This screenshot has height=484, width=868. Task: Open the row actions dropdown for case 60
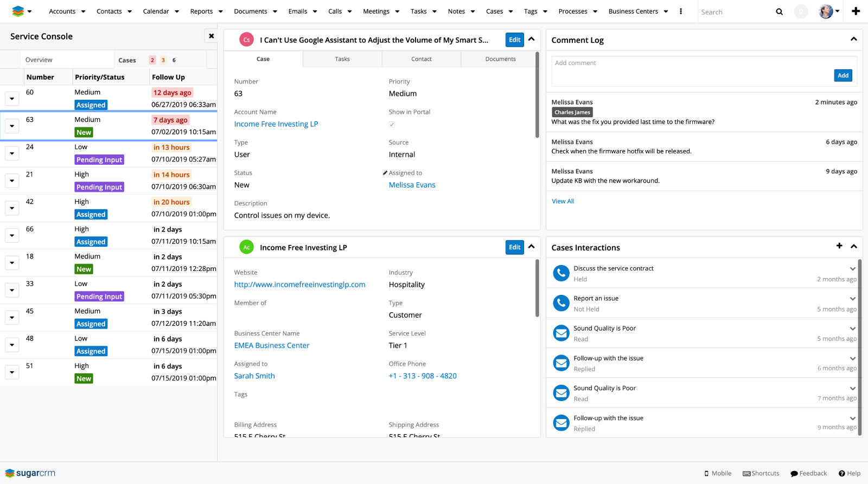(x=12, y=99)
